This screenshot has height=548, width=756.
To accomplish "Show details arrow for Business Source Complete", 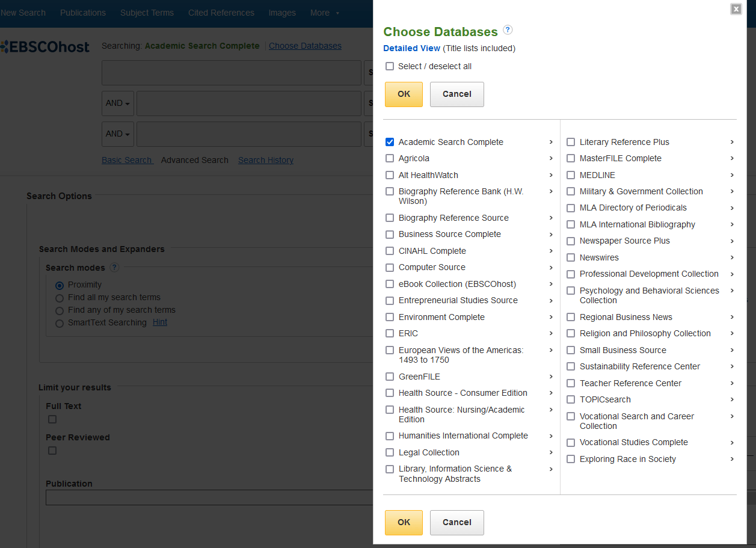I will pos(551,234).
